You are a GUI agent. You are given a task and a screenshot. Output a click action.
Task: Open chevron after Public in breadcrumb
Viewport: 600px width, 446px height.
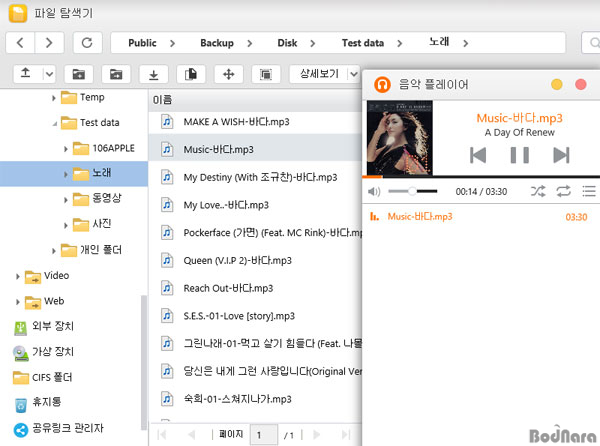173,43
